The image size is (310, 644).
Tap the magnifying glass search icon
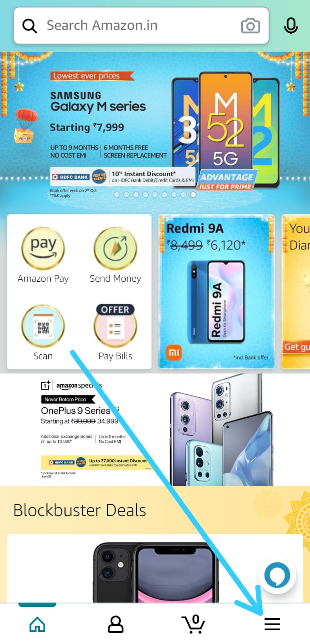(x=29, y=26)
